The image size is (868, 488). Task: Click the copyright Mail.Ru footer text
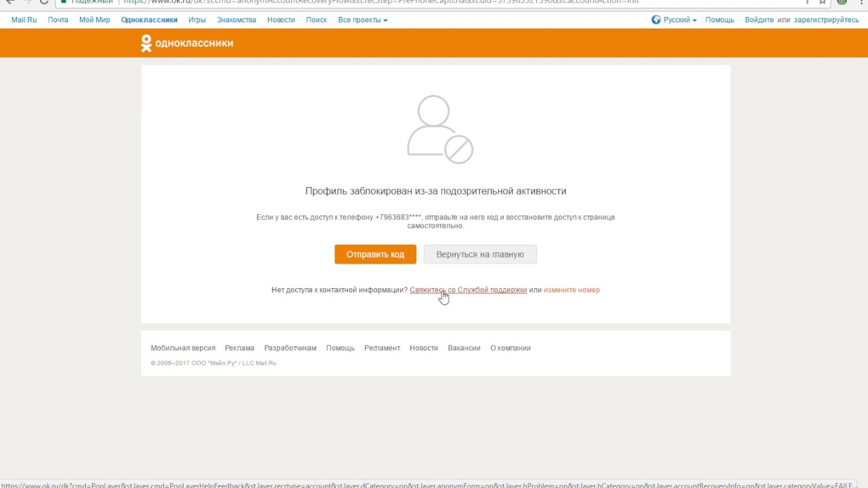pyautogui.click(x=214, y=363)
